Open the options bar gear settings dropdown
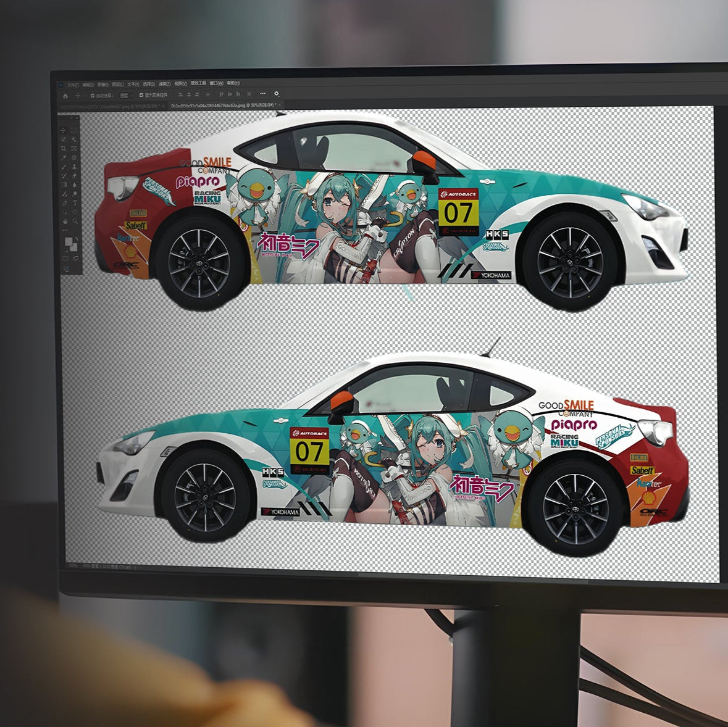Viewport: 728px width, 727px height. tap(277, 94)
